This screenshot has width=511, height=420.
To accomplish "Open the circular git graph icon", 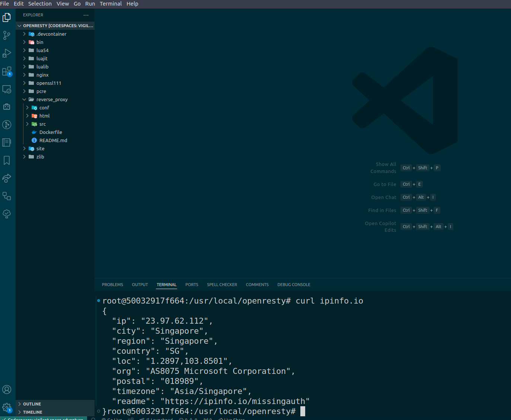I will 7,125.
